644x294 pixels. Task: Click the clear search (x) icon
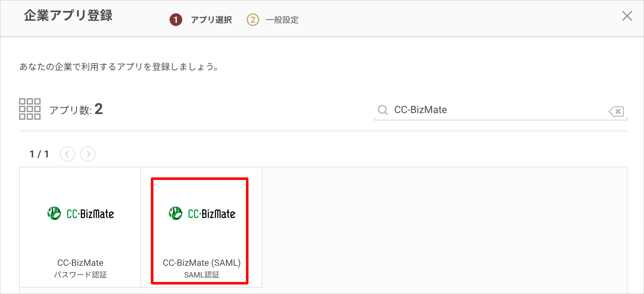616,111
